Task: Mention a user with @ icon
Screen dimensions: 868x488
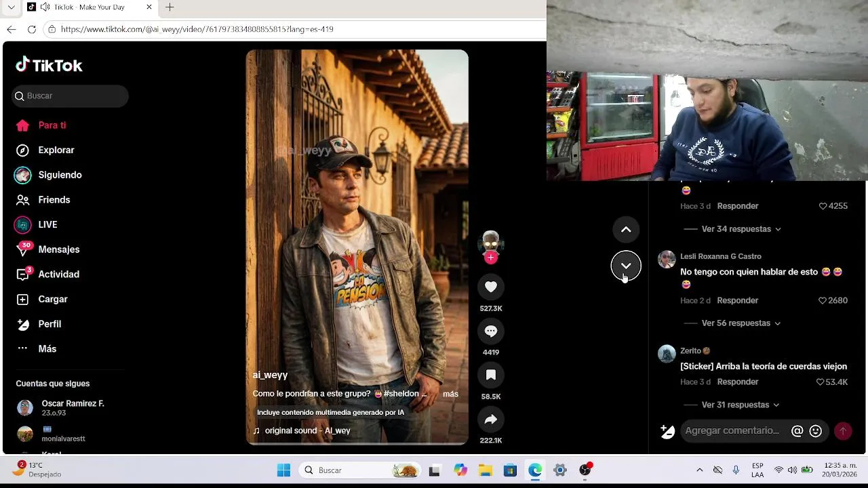Action: (797, 431)
